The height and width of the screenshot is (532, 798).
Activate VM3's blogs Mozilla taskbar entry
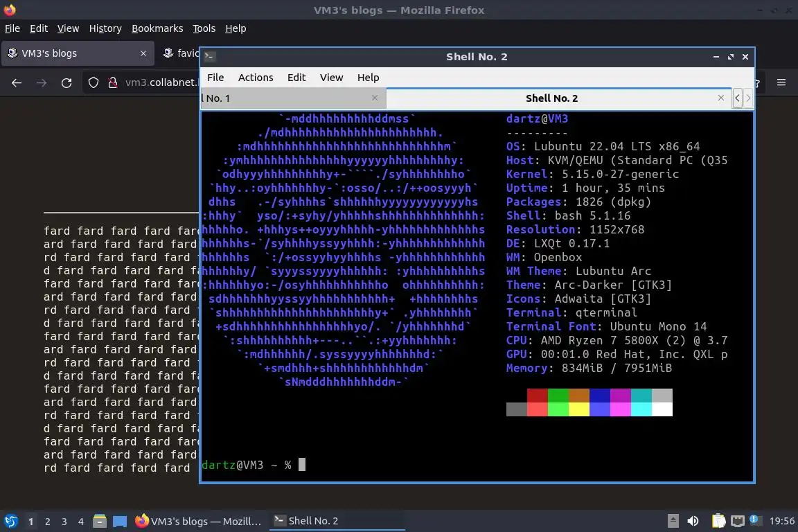199,521
